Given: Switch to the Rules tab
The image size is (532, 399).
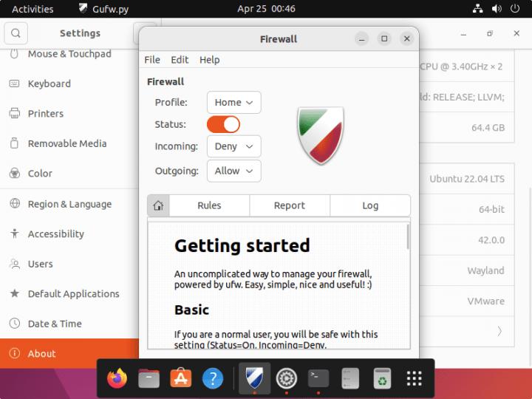Looking at the screenshot, I should coord(209,205).
